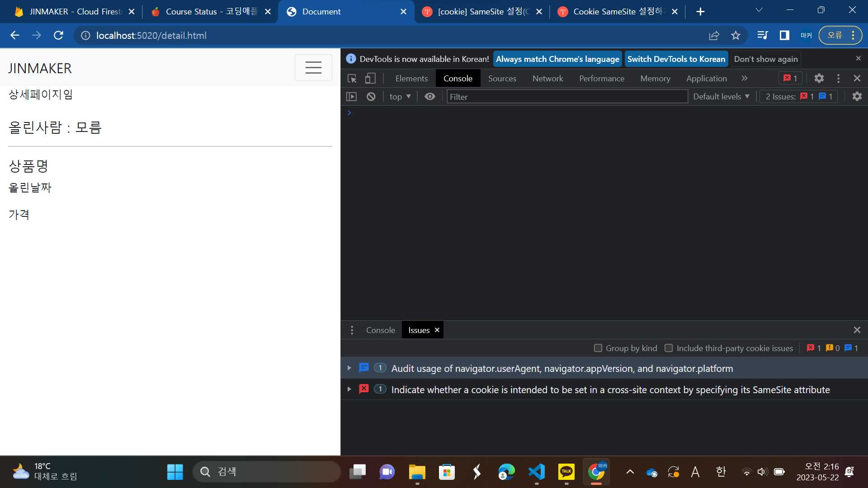
Task: Open Visual Studio Code from taskbar
Action: click(x=537, y=472)
